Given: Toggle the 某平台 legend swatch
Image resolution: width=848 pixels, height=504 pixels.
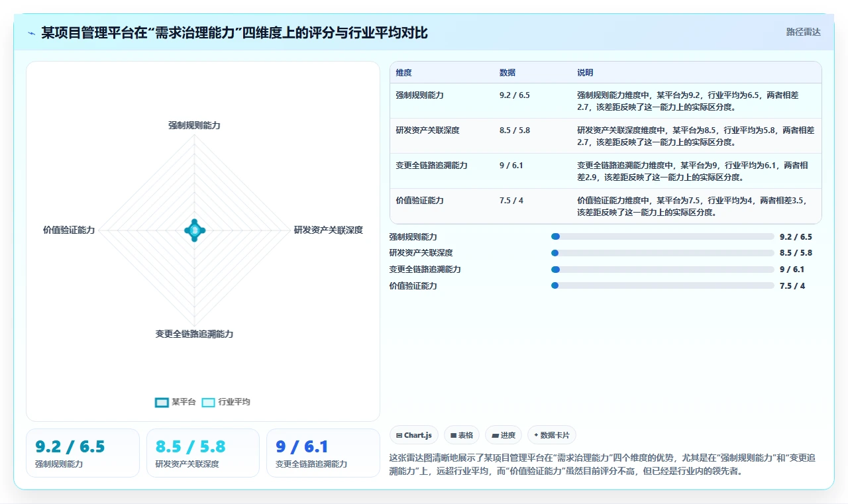Looking at the screenshot, I should click(162, 402).
